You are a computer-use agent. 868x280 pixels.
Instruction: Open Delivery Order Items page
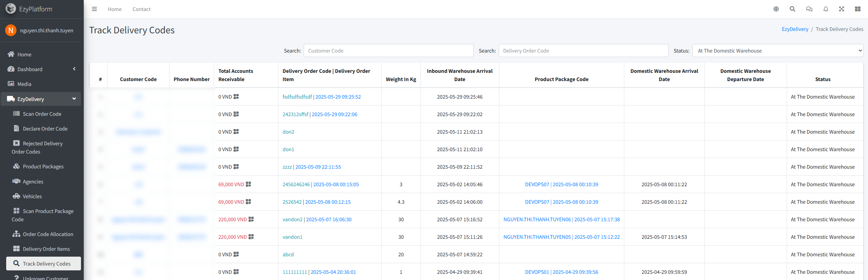[44, 249]
